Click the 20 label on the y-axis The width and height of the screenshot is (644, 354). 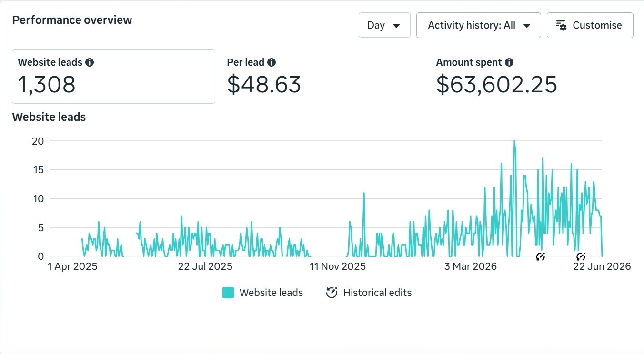tap(38, 141)
